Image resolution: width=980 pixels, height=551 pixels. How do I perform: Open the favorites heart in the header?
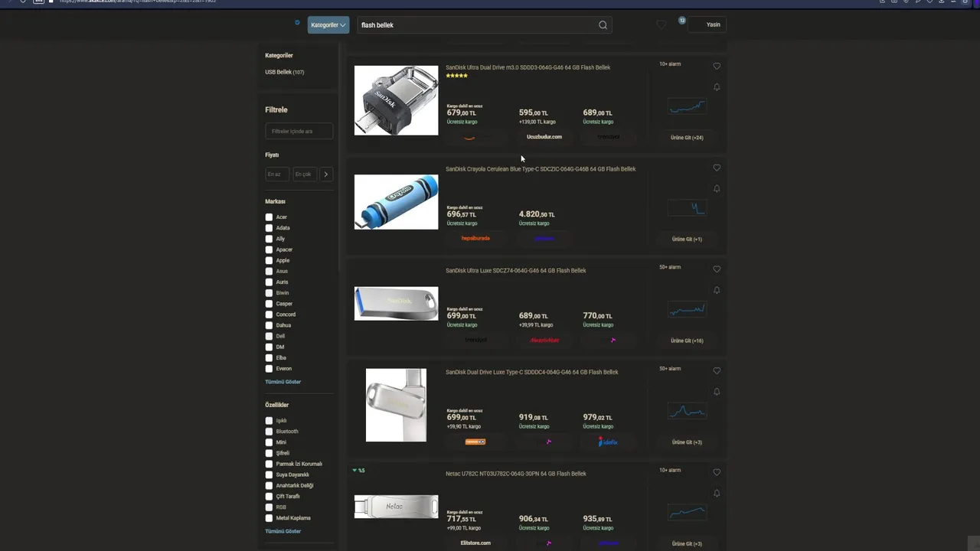661,24
